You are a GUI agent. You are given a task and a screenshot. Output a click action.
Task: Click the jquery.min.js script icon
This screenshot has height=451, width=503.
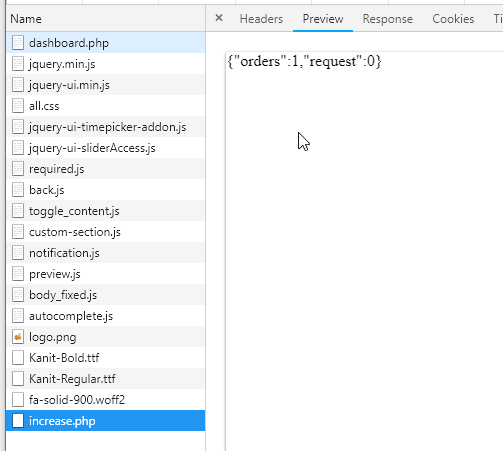[x=18, y=64]
